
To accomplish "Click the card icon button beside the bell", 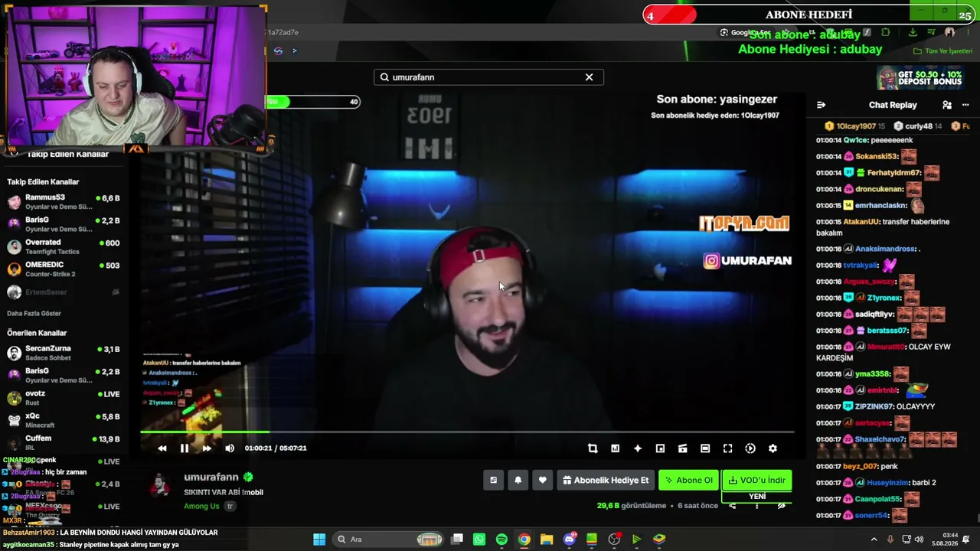I will 493,481.
